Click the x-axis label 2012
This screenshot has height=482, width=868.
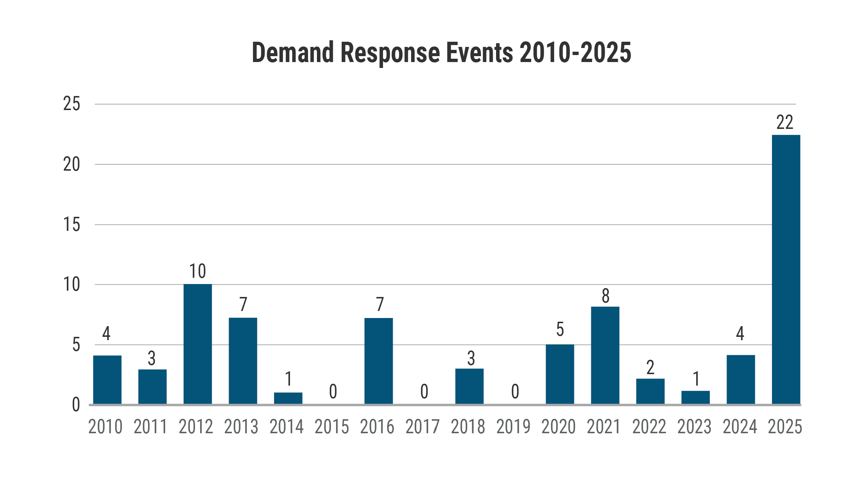(196, 427)
